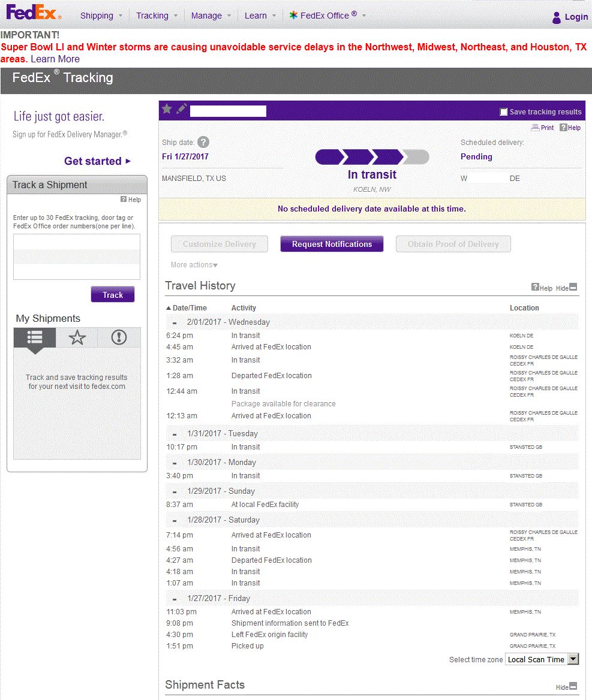Select the shipment list view icon
Screen dimensions: 592x700
tap(35, 337)
